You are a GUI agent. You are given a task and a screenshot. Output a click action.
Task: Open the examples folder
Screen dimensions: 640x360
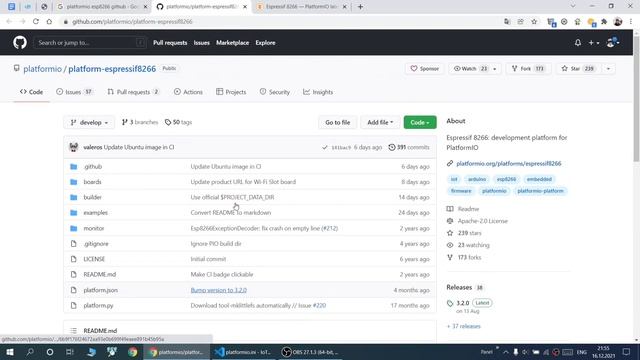96,213
